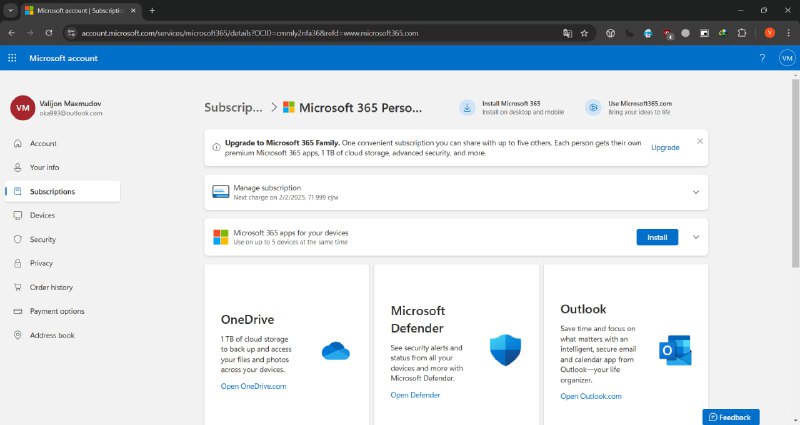Click the VM user avatar in sidebar
This screenshot has height=425, width=800.
pos(22,108)
